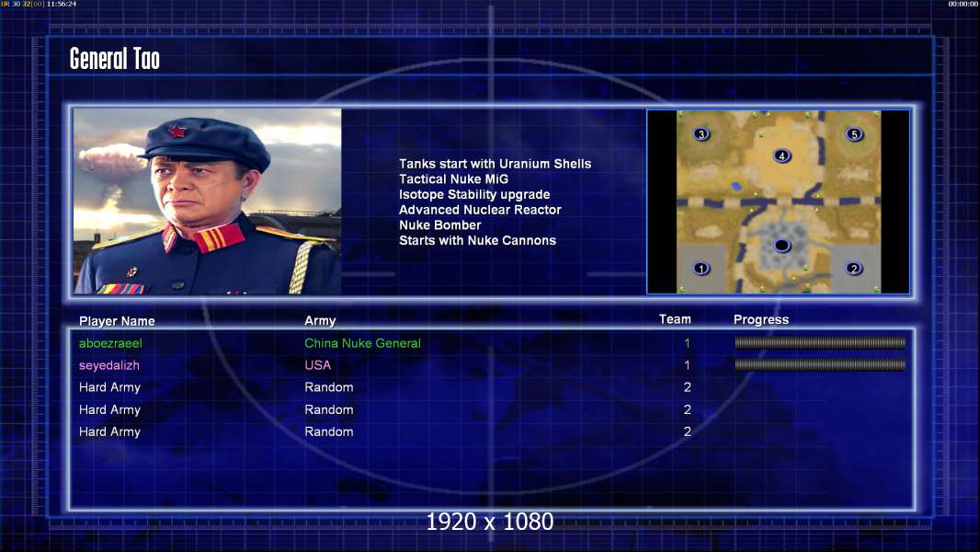Click the "Isotope Stability upgrade" line
This screenshot has height=552, width=980.
(474, 194)
